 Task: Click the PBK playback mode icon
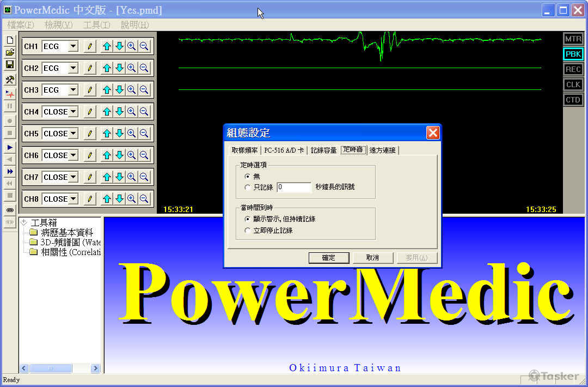[573, 54]
